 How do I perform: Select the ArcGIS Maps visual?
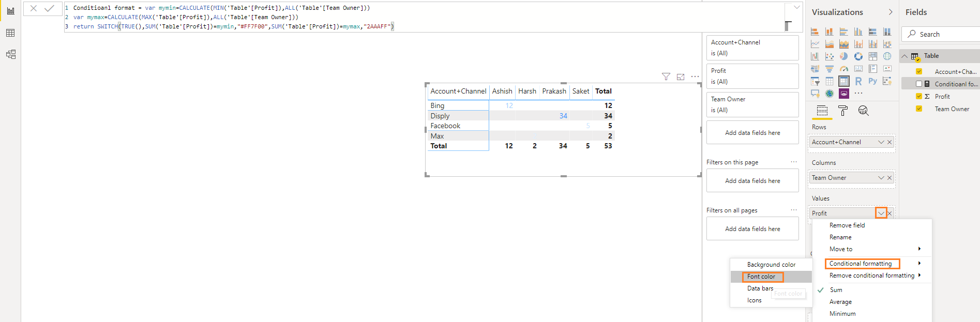point(830,94)
